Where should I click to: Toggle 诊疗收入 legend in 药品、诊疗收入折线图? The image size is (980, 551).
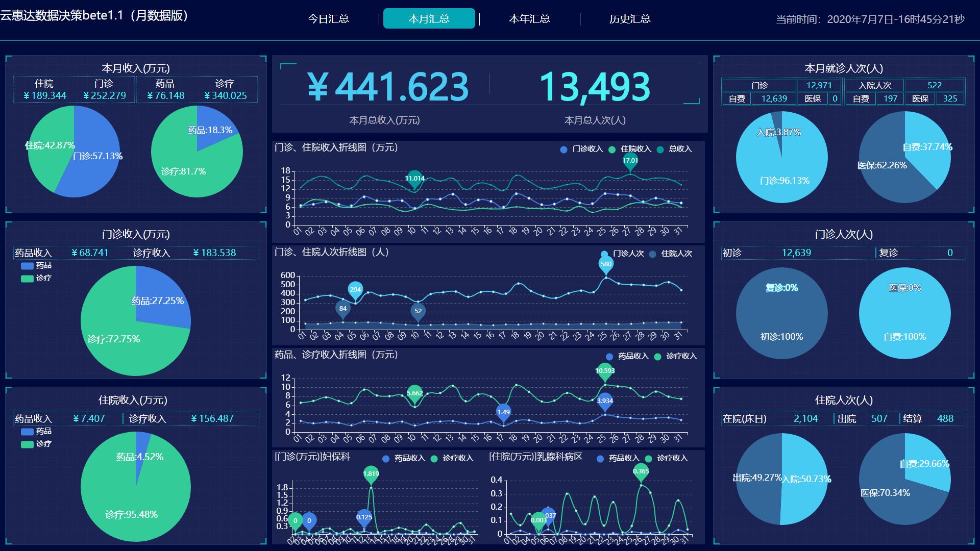coord(675,356)
